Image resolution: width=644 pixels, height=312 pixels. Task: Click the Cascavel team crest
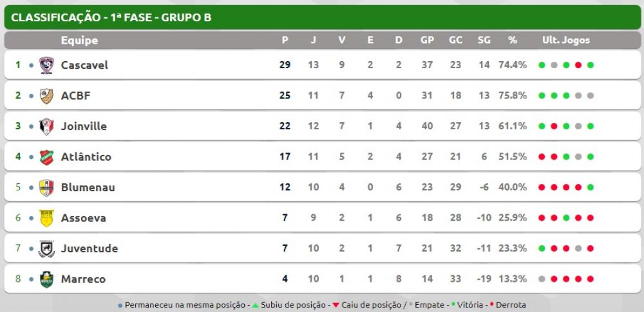[46, 65]
